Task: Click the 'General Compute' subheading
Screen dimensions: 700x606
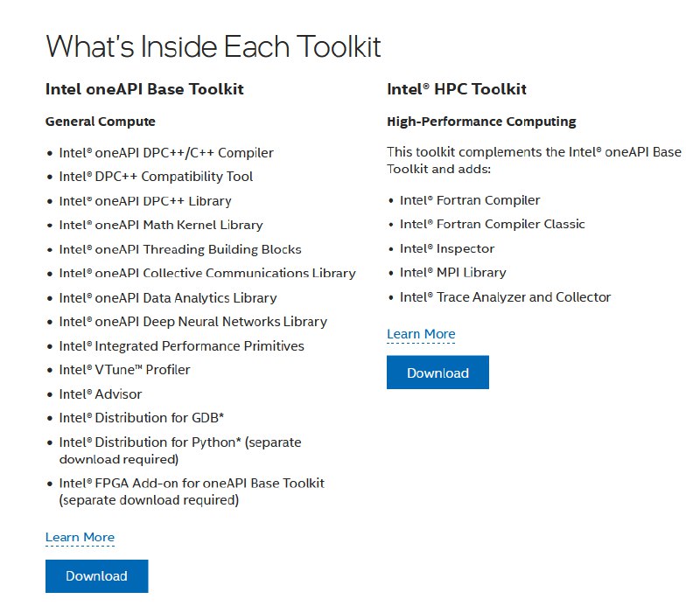Action: point(101,122)
